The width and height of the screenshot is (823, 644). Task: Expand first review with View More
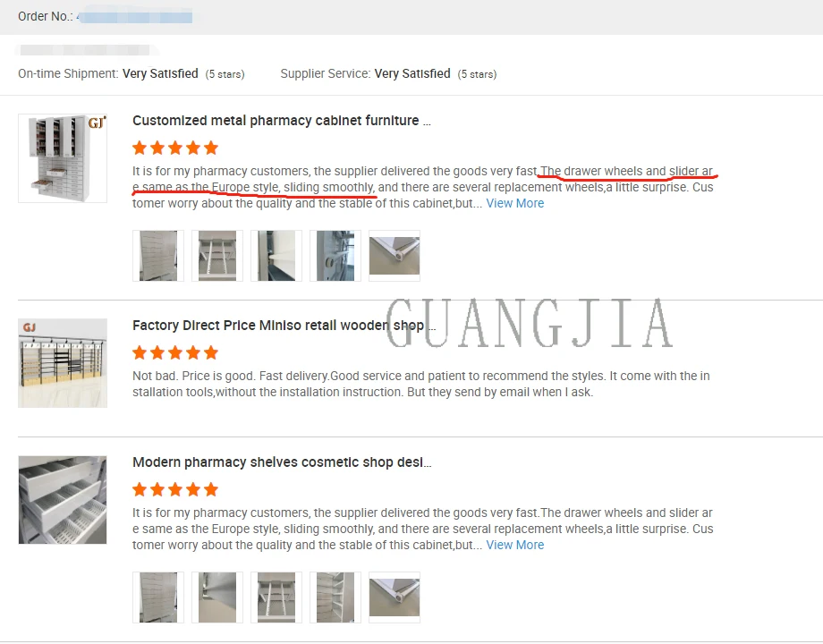(515, 204)
